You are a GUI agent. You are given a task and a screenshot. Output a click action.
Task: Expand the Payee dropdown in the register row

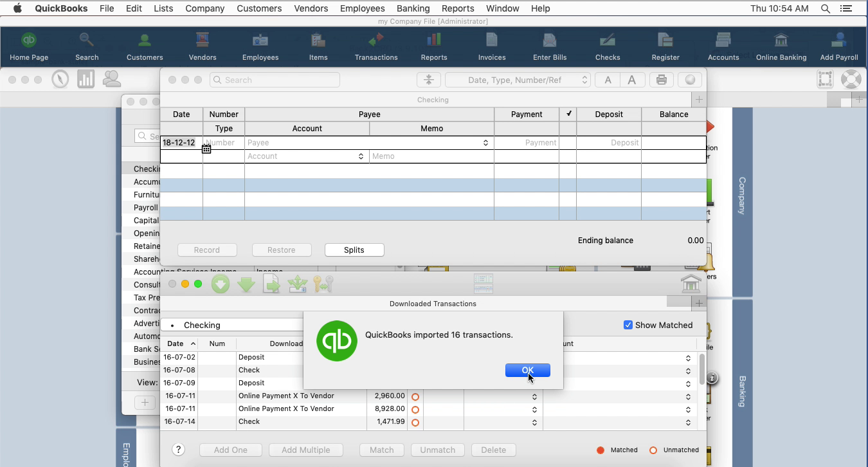(x=485, y=143)
